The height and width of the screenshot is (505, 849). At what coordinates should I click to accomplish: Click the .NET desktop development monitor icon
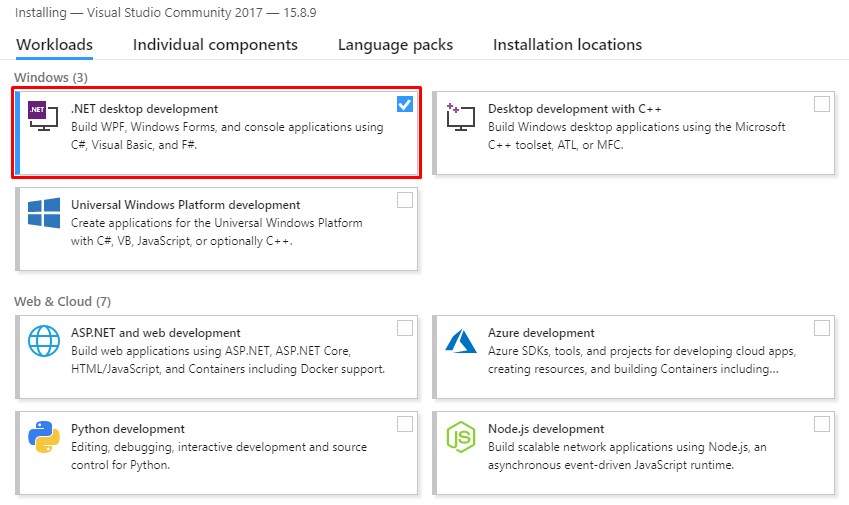[x=43, y=116]
